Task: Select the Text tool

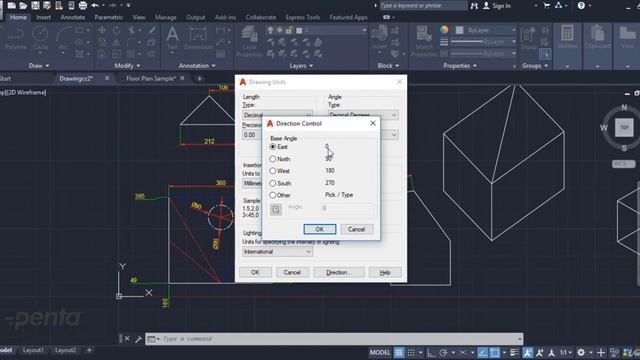Action: tap(172, 38)
